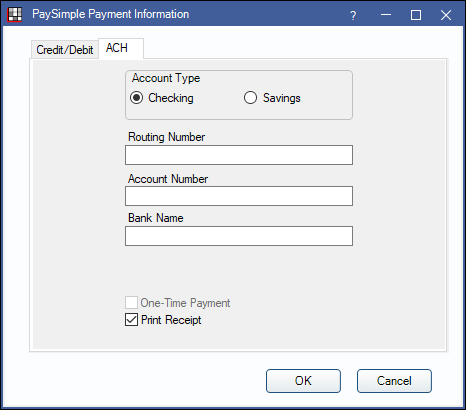Switch to the Credit/Debit tab

65,50
